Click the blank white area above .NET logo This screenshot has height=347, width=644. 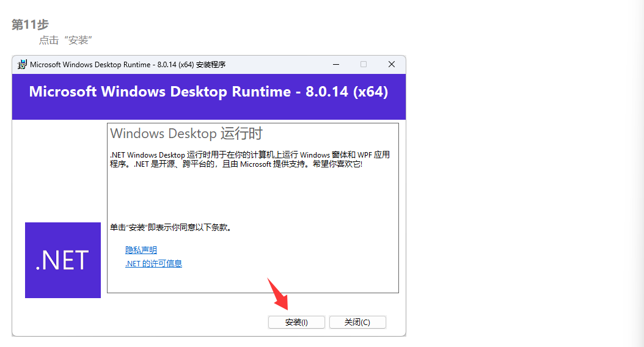tap(60, 171)
